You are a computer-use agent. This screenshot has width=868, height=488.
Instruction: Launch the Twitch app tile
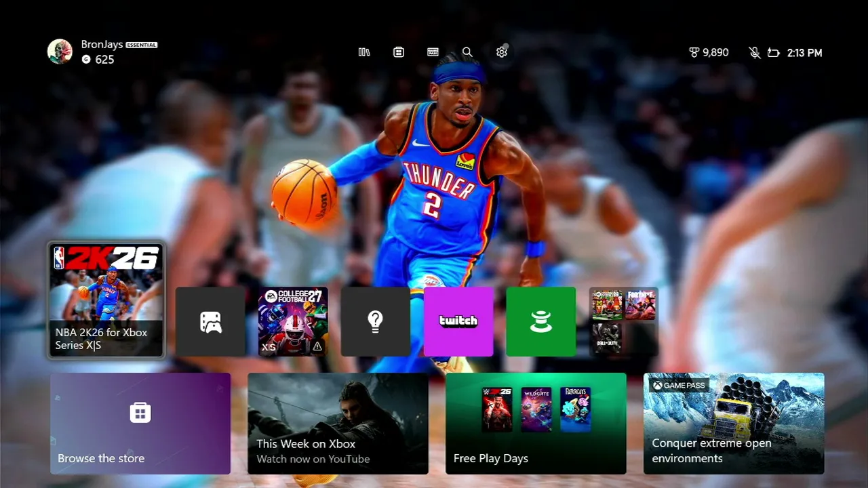point(458,321)
